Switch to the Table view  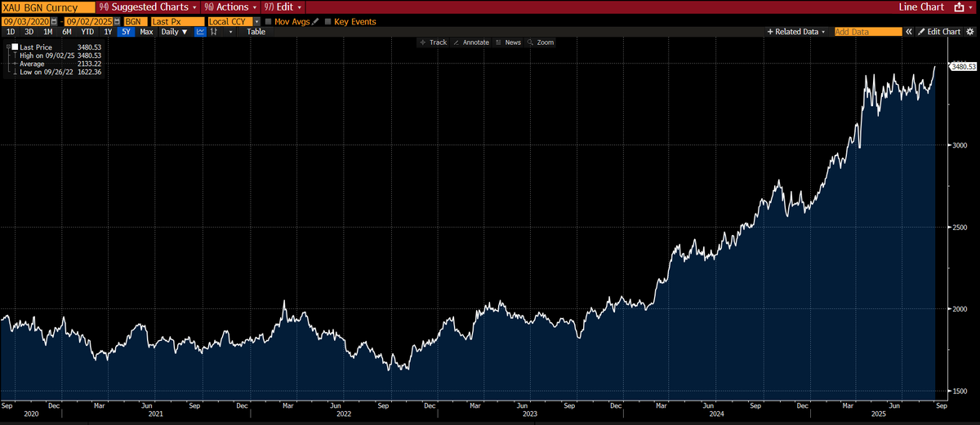click(256, 32)
